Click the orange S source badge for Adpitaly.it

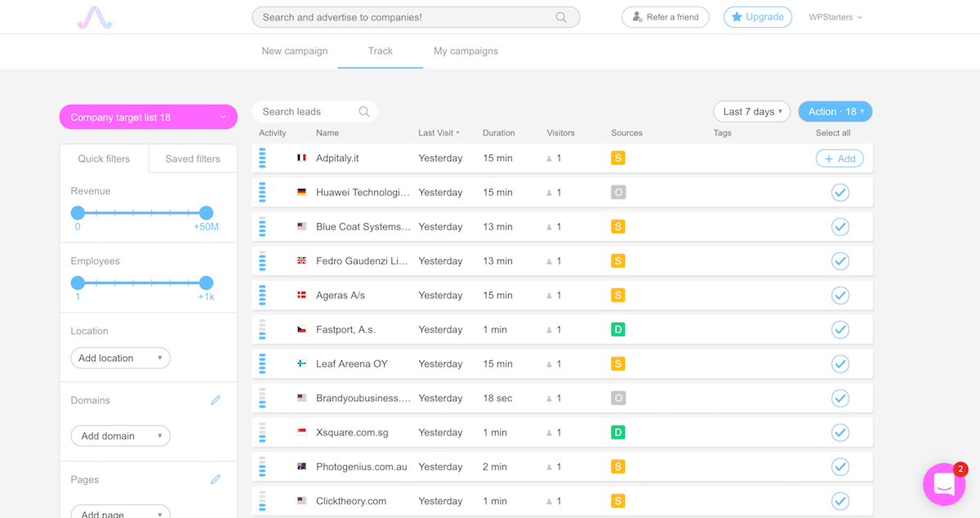[618, 159]
